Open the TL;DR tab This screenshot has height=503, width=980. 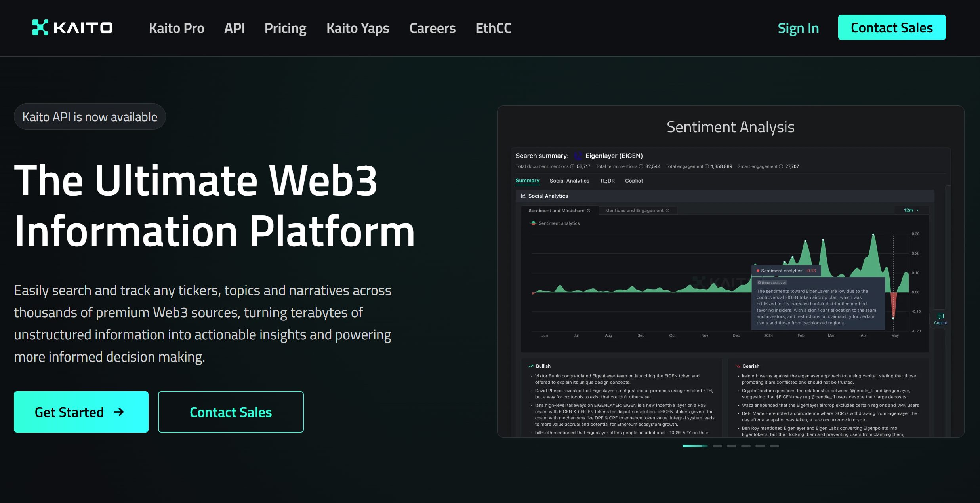point(607,181)
